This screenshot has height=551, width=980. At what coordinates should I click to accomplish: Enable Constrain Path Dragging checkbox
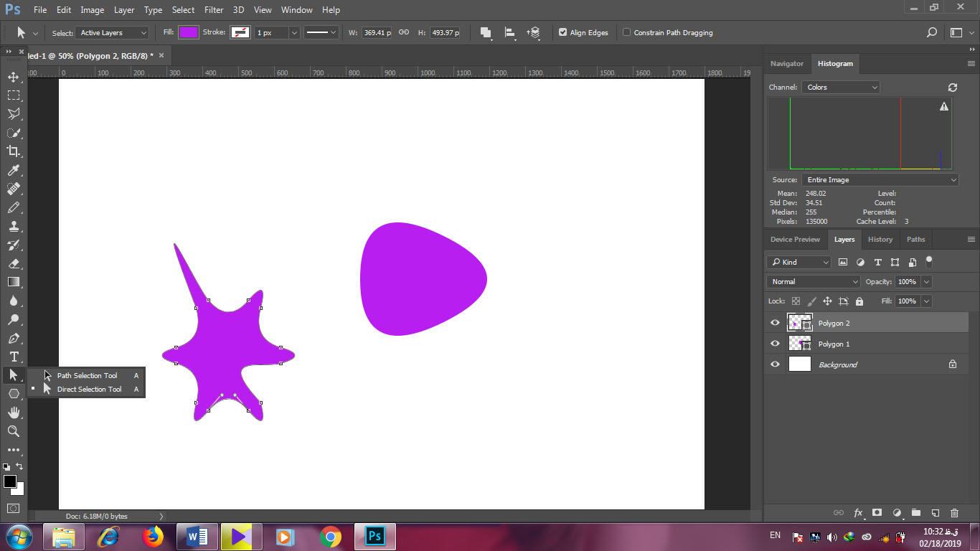pyautogui.click(x=626, y=32)
